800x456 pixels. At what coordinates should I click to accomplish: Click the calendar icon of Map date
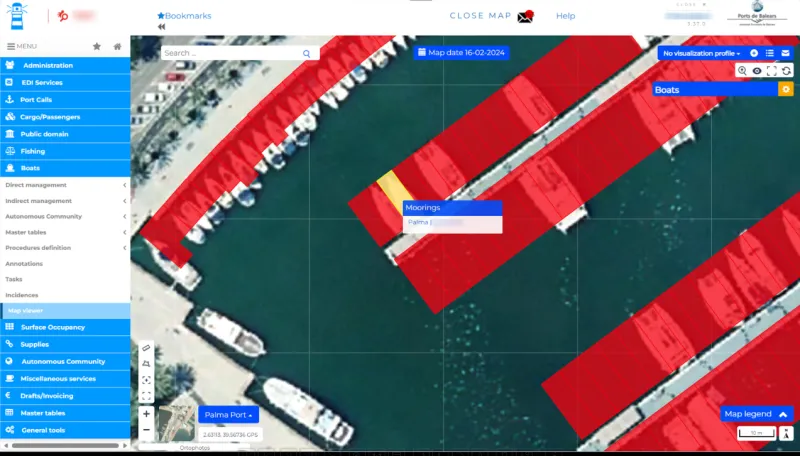point(422,53)
